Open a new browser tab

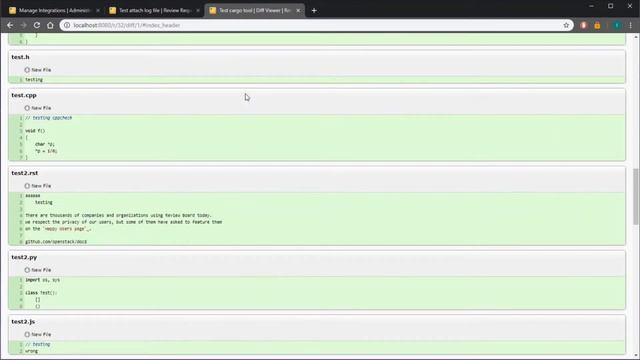[314, 11]
